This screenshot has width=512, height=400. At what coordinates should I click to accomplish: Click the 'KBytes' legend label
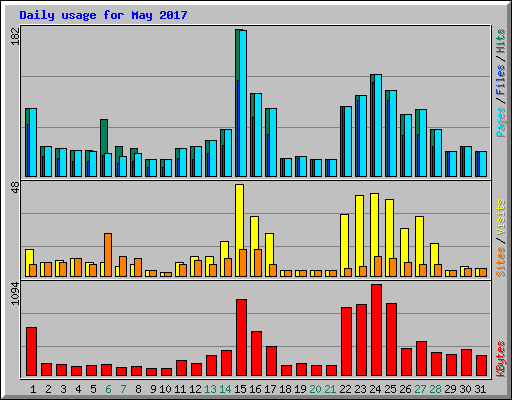501,359
